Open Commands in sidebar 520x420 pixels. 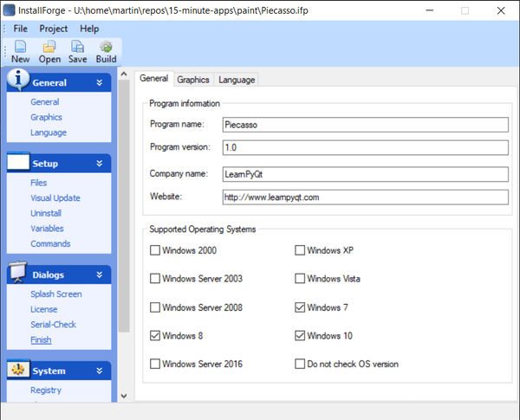coord(50,243)
